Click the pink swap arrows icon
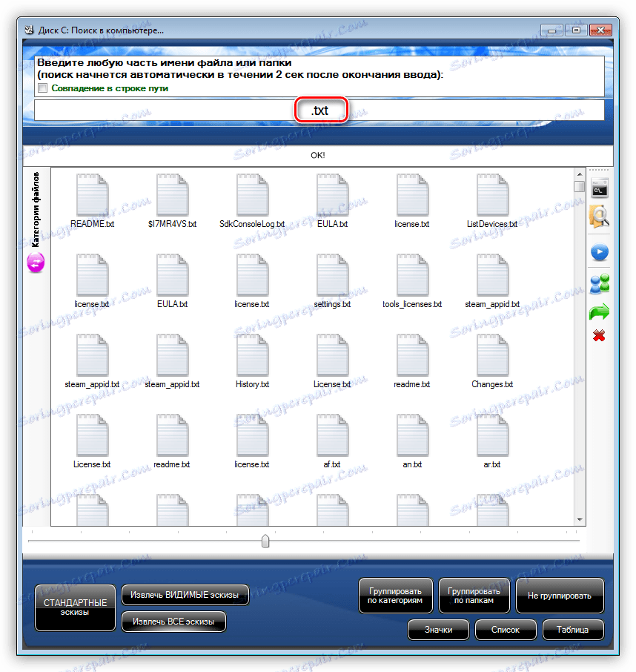This screenshot has width=636, height=672. coord(36,263)
